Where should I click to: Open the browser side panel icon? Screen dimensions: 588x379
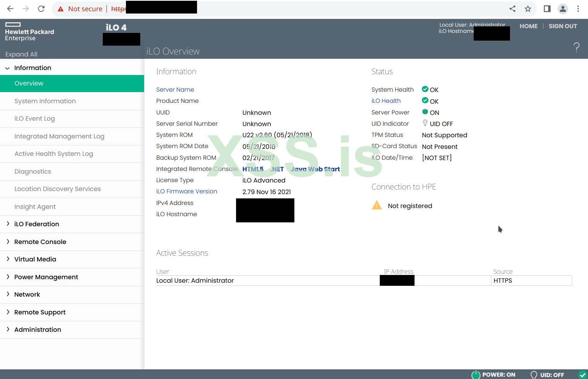coord(547,9)
